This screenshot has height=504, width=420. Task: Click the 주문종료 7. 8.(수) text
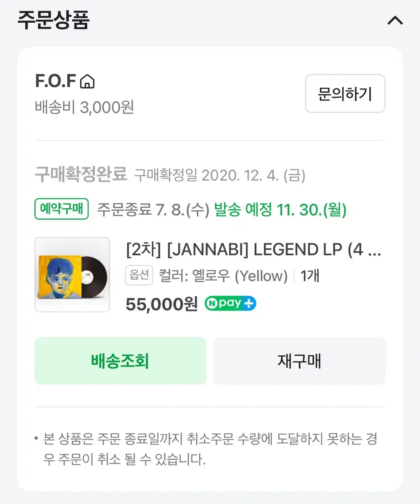(x=153, y=209)
